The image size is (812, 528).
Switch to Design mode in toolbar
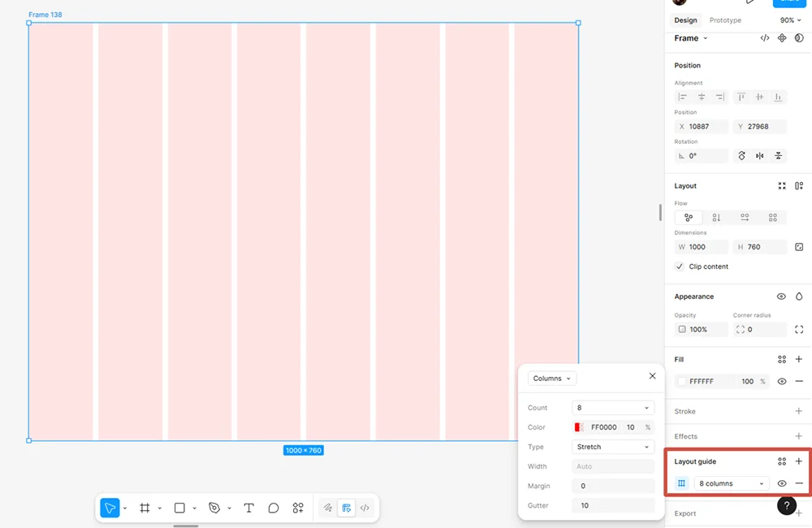(347, 508)
